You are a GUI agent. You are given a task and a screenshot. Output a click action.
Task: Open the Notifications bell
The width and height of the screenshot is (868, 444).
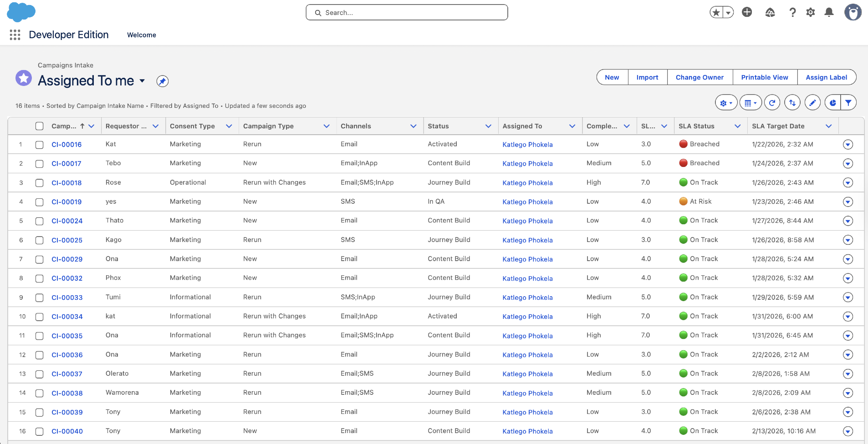[x=829, y=13]
